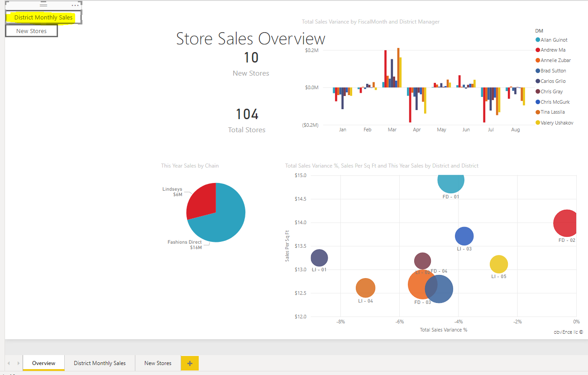This screenshot has width=588, height=375.
Task: Click This Year Sales by Chain title
Action: point(190,166)
